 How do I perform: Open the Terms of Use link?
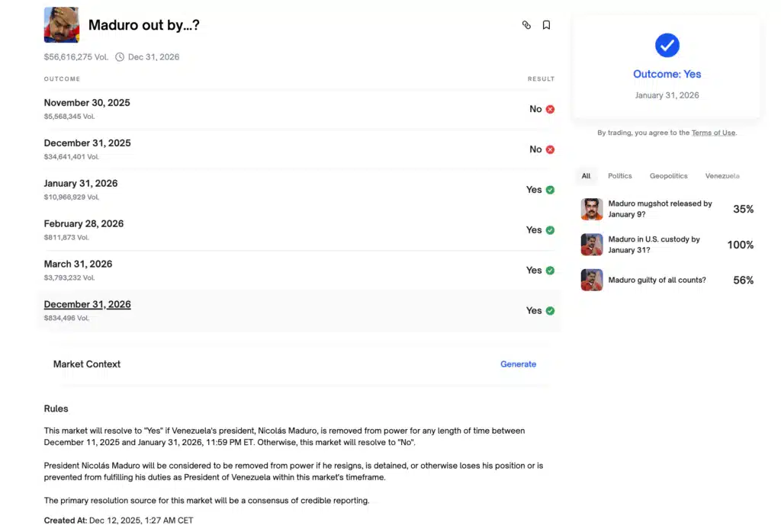click(x=713, y=133)
